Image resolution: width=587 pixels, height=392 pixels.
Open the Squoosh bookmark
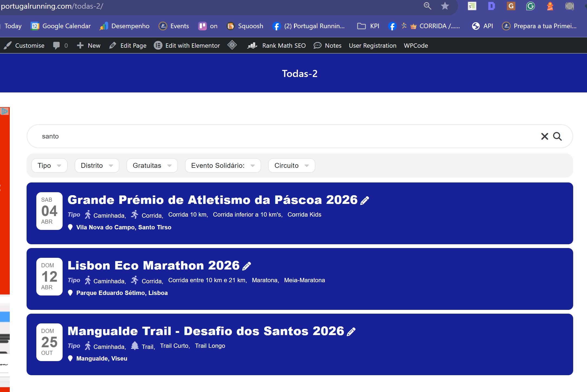coord(245,26)
